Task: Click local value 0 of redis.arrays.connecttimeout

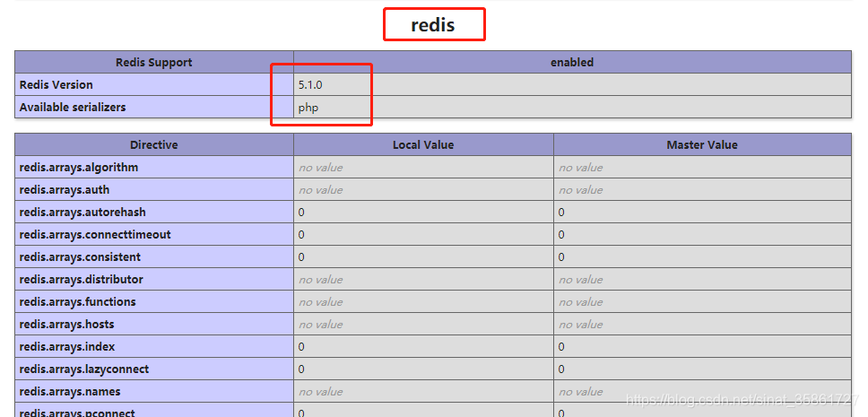Action: coord(301,234)
